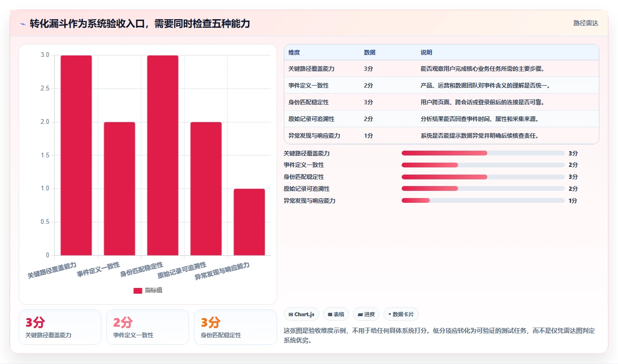Click the x-axis label 事件定义一致性
Viewport: 618px width, 364px height.
click(x=99, y=269)
